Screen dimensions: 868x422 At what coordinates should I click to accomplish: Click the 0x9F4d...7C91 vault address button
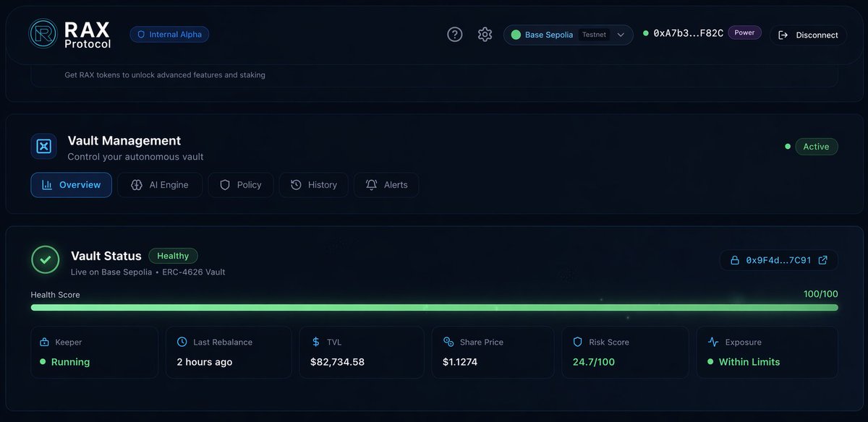coord(778,260)
